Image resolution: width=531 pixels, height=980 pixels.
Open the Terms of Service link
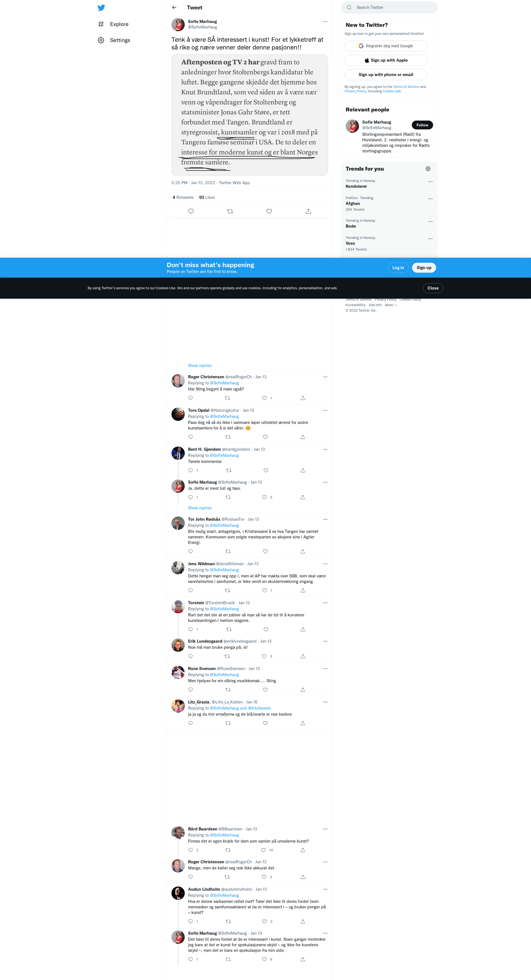click(x=406, y=87)
